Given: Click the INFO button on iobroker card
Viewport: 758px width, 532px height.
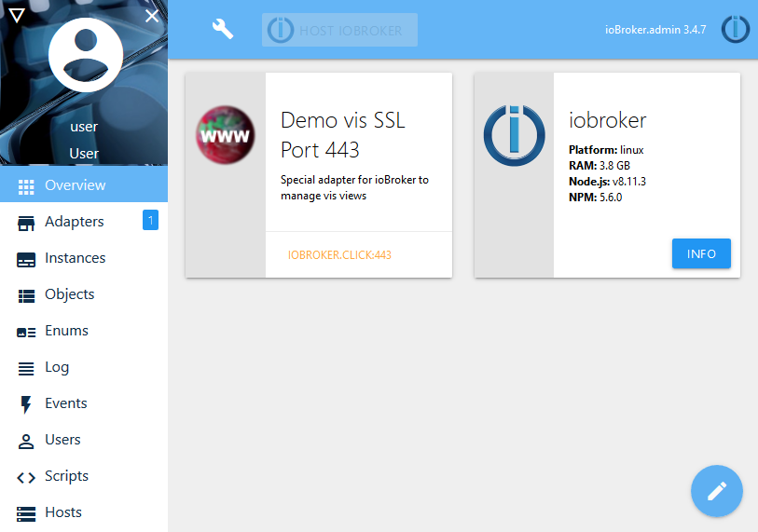Looking at the screenshot, I should [701, 253].
